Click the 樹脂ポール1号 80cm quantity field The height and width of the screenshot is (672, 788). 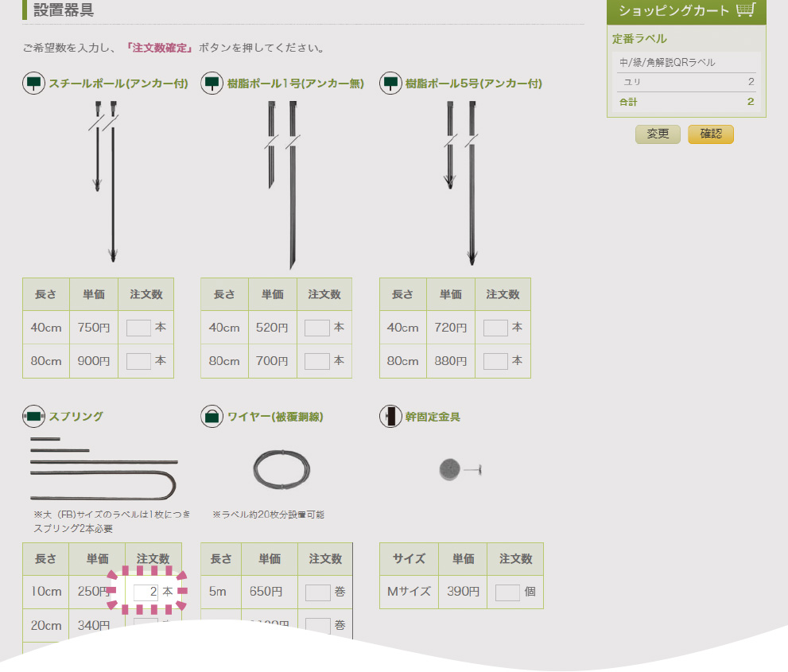[x=317, y=360]
